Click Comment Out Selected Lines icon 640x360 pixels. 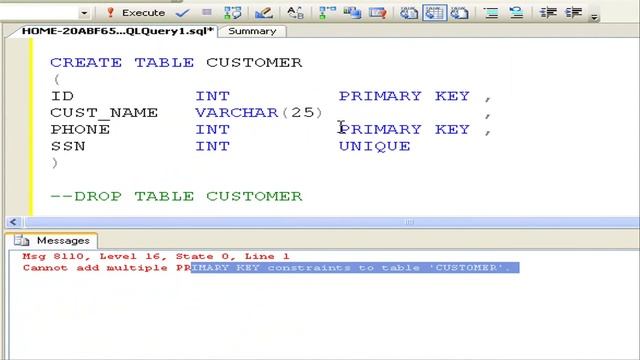pyautogui.click(x=491, y=13)
